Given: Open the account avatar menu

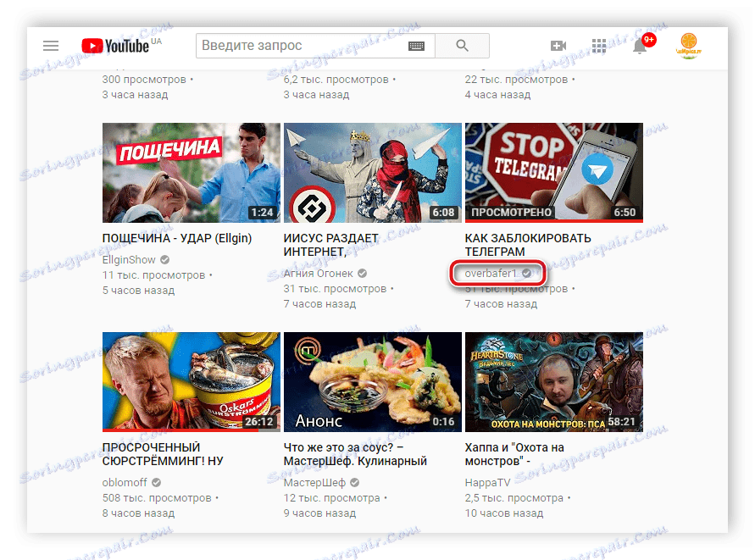Looking at the screenshot, I should [x=689, y=46].
